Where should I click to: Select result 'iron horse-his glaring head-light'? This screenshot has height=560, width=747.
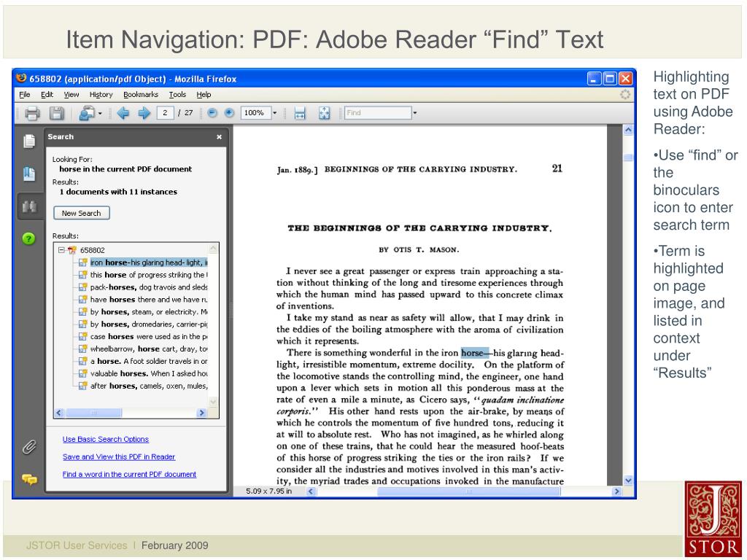click(149, 262)
